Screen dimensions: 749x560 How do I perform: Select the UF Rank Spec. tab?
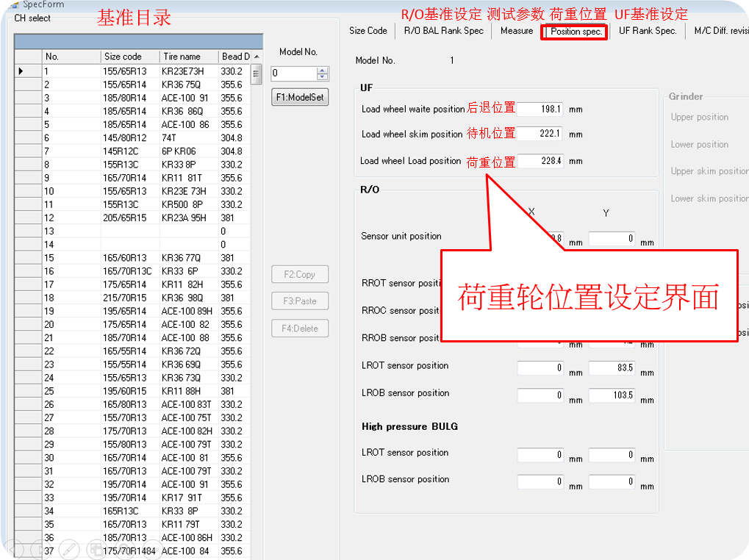click(x=648, y=31)
